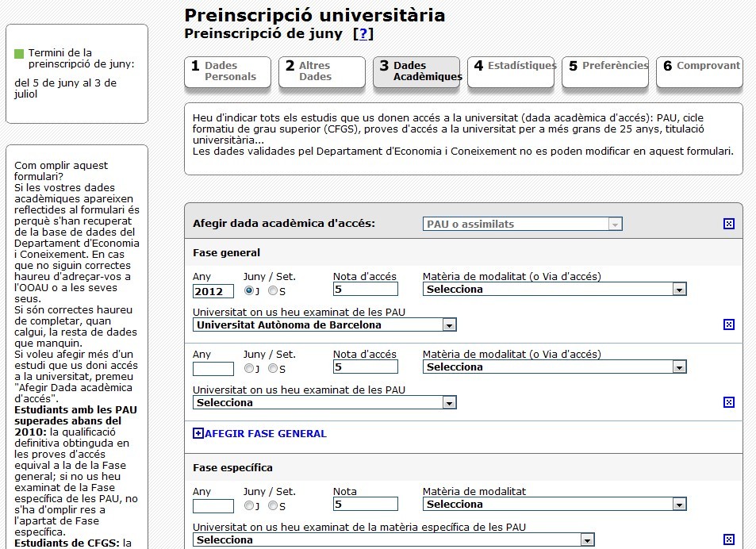Click the AFEGIR FASE GENERAL link
Viewport: 756px width, 549px height.
click(x=266, y=434)
